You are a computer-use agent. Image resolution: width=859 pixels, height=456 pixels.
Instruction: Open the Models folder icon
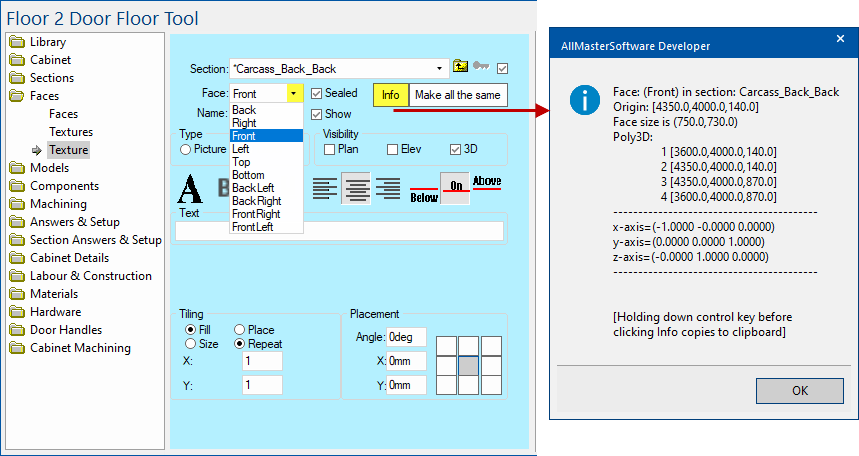(x=18, y=168)
